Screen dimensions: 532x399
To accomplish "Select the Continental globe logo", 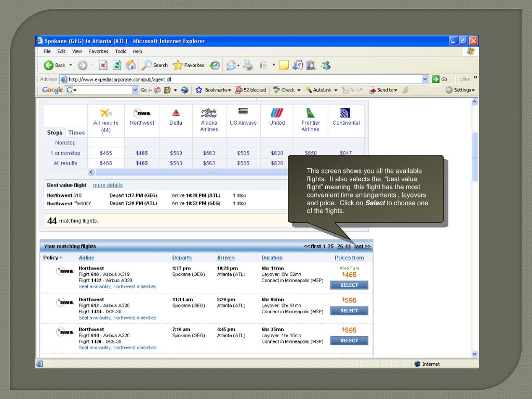I will click(x=345, y=113).
